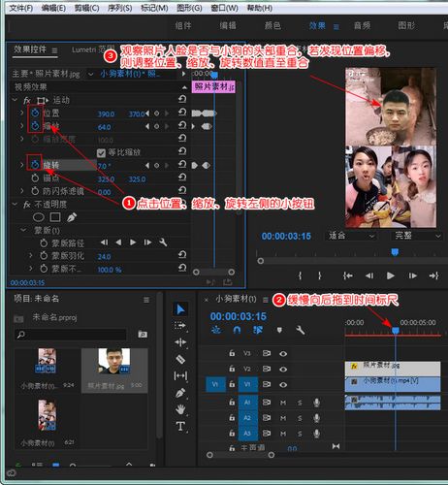Screen dimensions: 448x485
Task: Track mask forward one frame
Action: pos(147,242)
